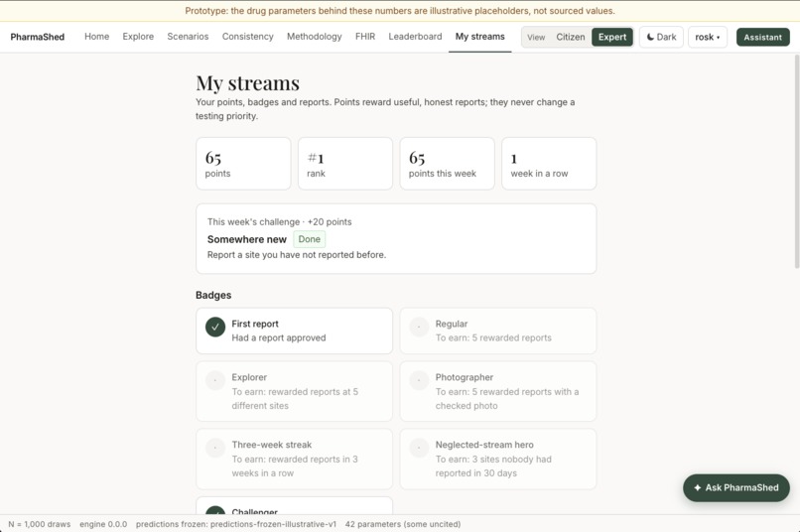This screenshot has height=532, width=800.
Task: Click the Explorer badge title
Action: point(249,377)
